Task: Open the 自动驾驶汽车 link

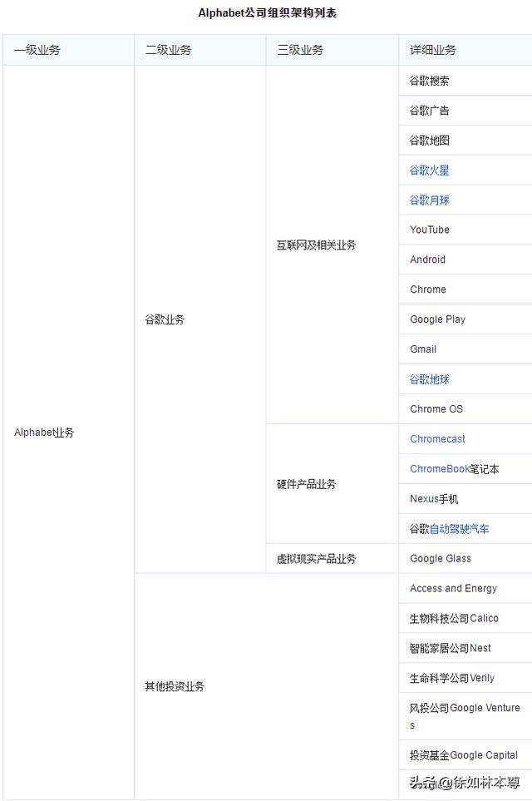Action: click(459, 529)
